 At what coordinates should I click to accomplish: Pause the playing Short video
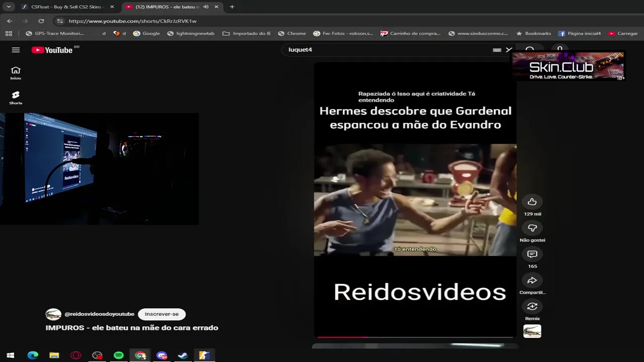[415, 200]
